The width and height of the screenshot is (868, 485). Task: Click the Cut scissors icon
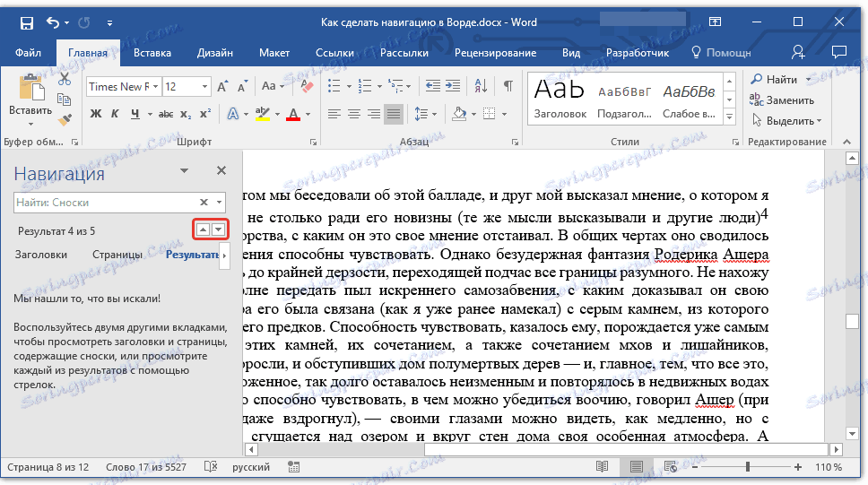(65, 81)
